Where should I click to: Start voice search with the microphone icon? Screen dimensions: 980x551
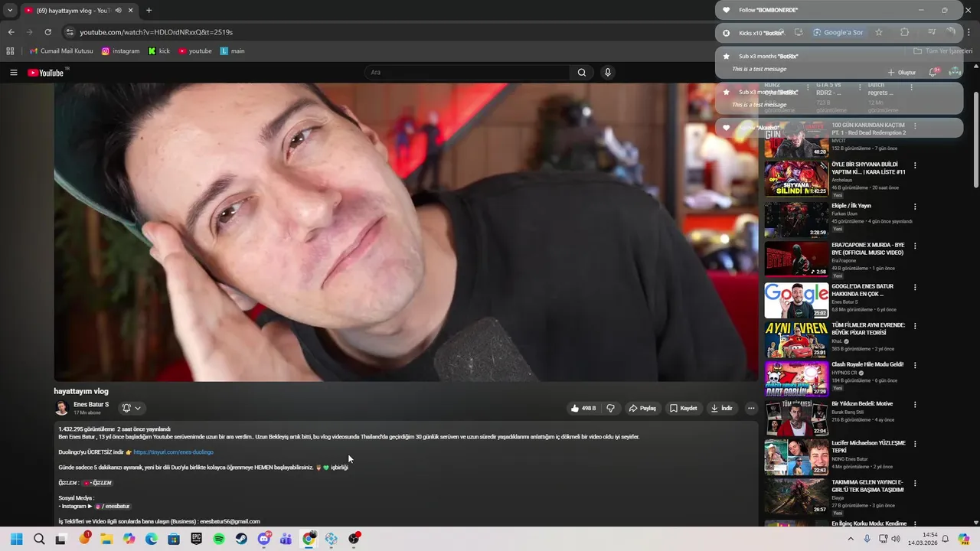[608, 73]
